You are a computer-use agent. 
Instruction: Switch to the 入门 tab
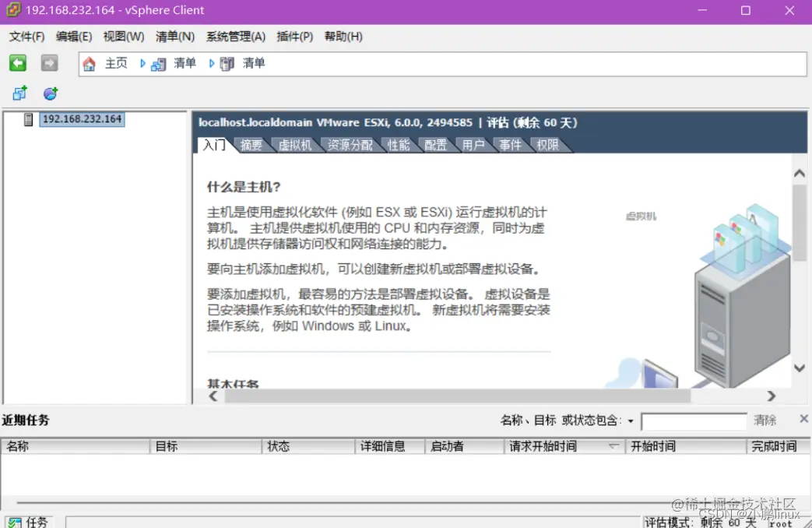point(214,145)
